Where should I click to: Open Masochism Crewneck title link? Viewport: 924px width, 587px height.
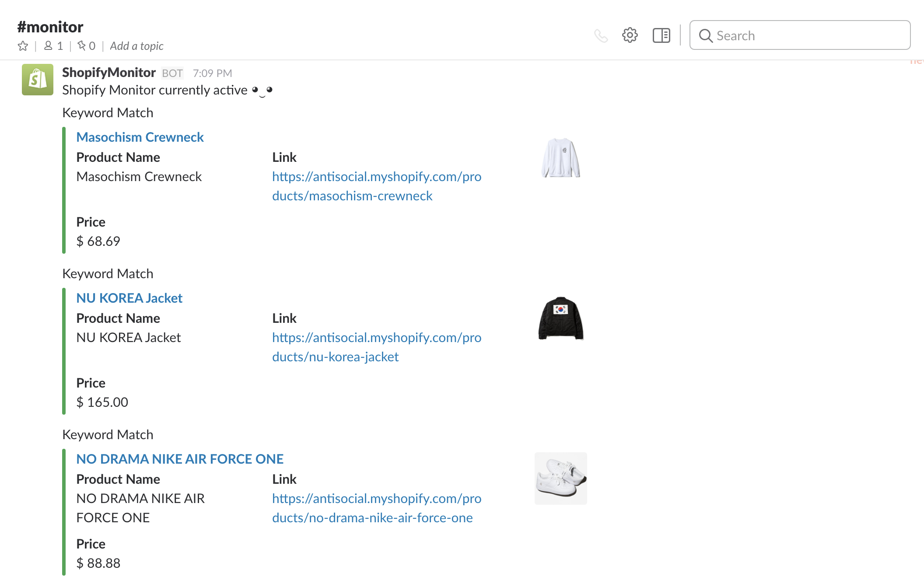coord(140,137)
